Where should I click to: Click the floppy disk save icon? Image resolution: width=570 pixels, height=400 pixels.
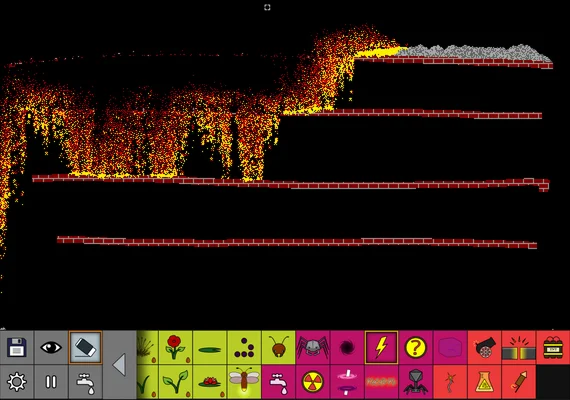pos(17,347)
